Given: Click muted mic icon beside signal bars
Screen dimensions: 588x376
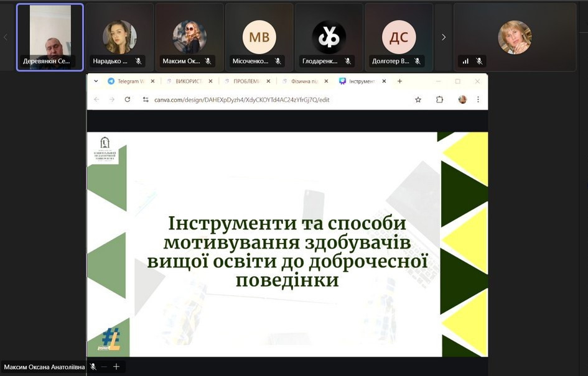Looking at the screenshot, I should coord(479,61).
